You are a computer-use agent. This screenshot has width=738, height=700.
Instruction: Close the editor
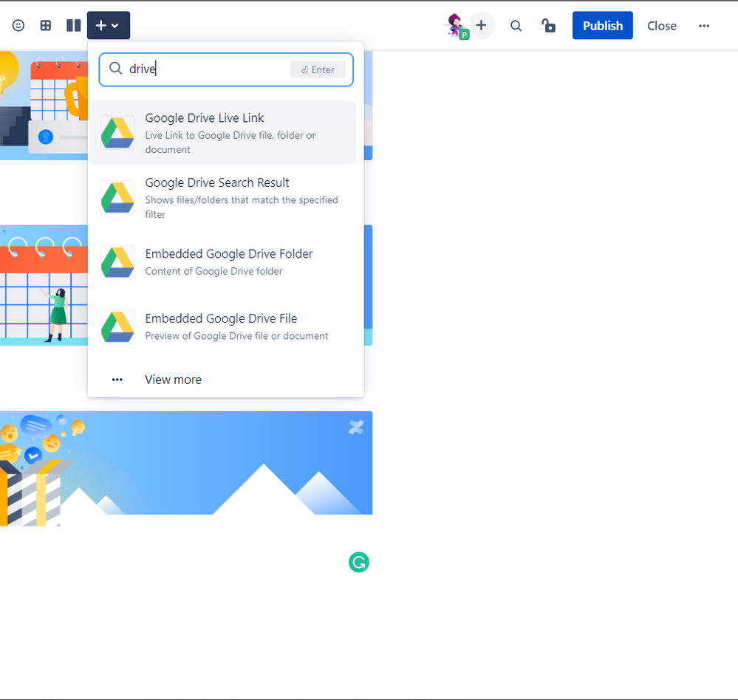pyautogui.click(x=661, y=26)
